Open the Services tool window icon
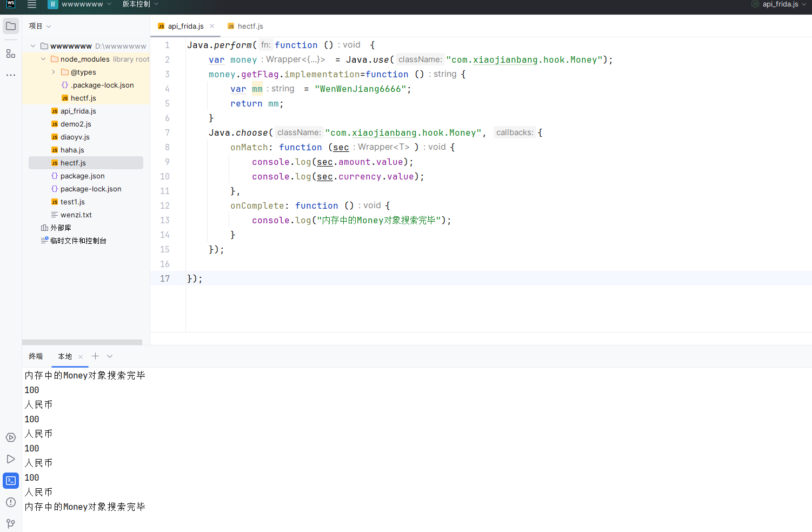The height and width of the screenshot is (532, 812). pos(11,437)
